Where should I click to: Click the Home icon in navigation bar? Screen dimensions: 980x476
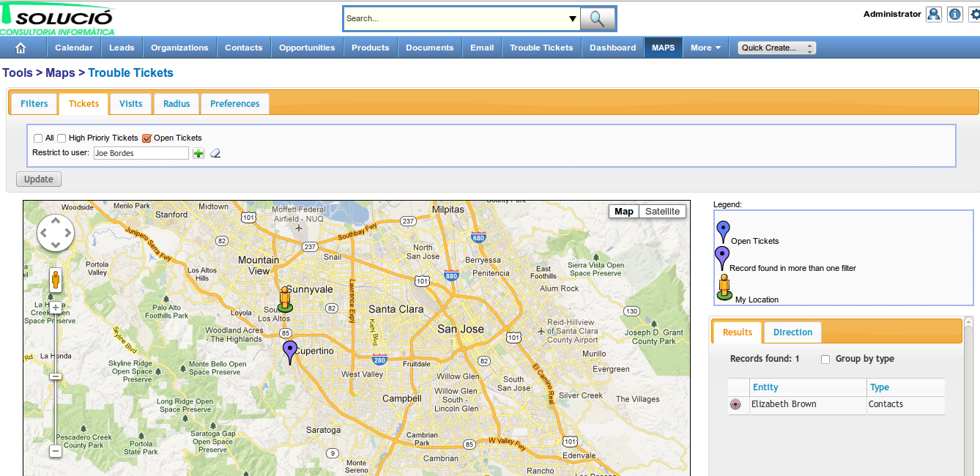coord(21,48)
